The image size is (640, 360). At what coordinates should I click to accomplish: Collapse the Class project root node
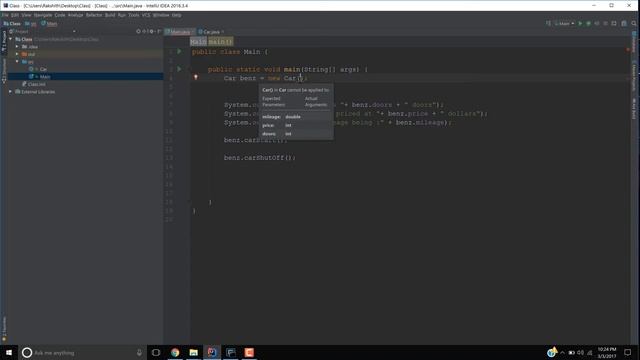11,39
